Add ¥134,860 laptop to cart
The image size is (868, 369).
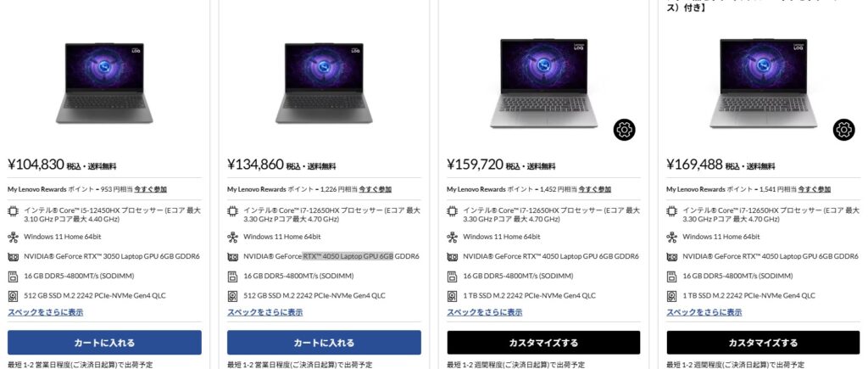[x=324, y=343]
